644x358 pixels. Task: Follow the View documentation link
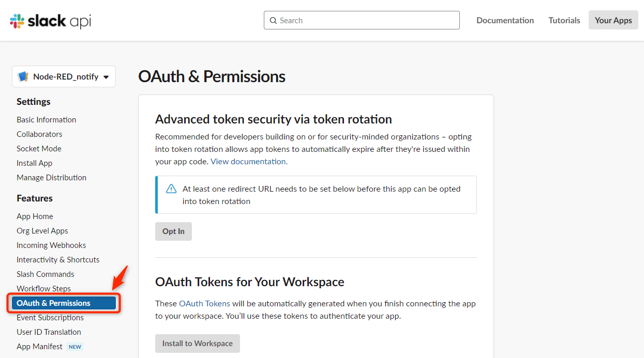tap(248, 161)
